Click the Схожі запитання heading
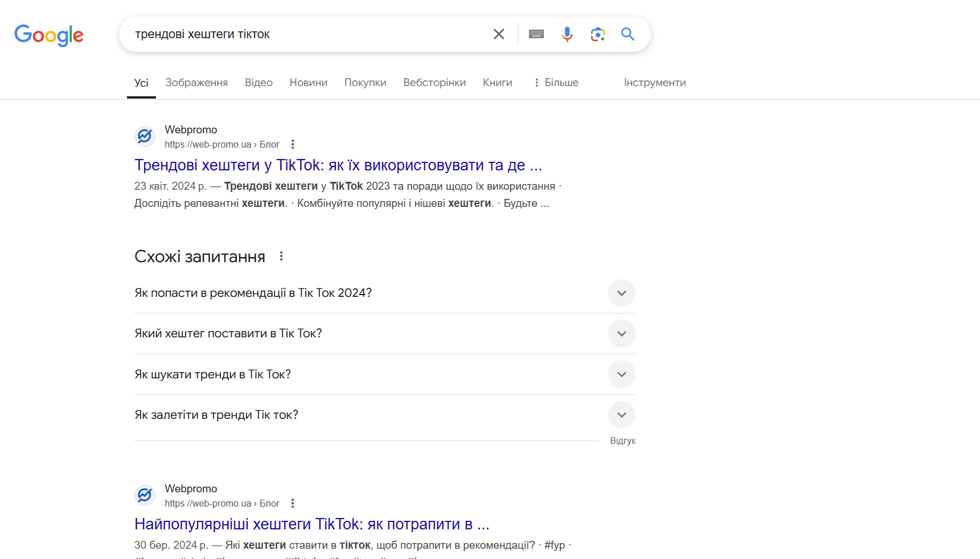 [x=200, y=257]
